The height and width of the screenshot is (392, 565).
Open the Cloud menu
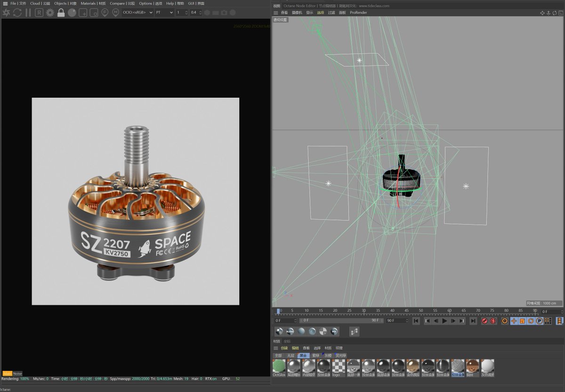(x=40, y=3)
